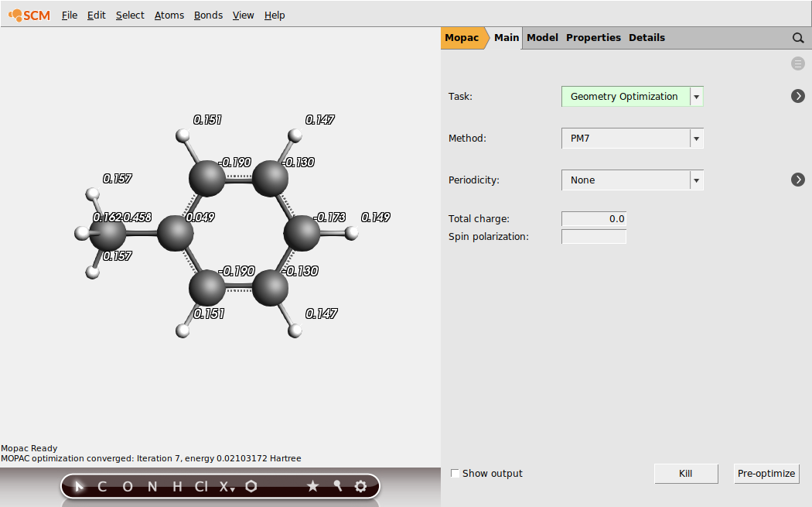Click the Mopac Ready status text
This screenshot has width=812, height=507.
pos(29,448)
